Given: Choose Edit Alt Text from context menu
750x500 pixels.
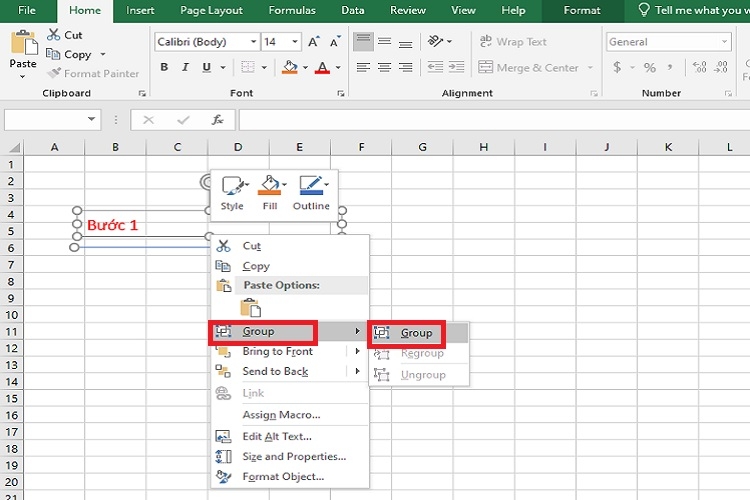Looking at the screenshot, I should pos(290,436).
